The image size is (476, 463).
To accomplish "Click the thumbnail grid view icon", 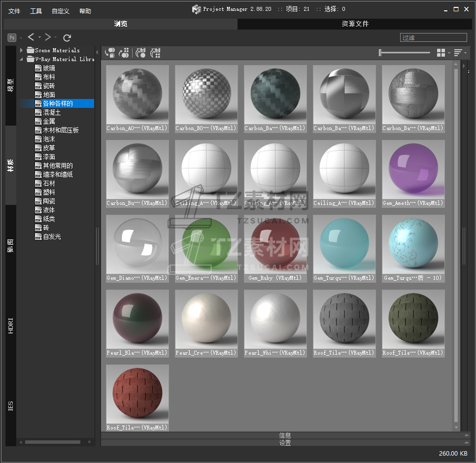I will pos(441,53).
